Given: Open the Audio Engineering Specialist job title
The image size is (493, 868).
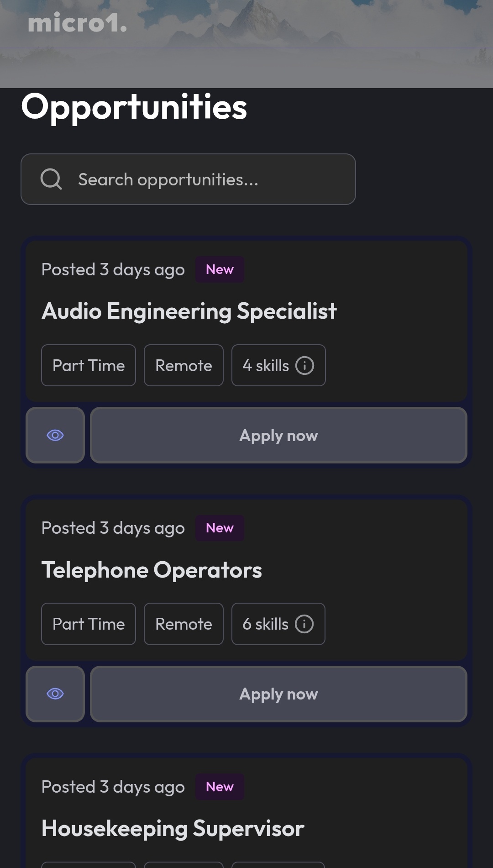Looking at the screenshot, I should pyautogui.click(x=189, y=311).
